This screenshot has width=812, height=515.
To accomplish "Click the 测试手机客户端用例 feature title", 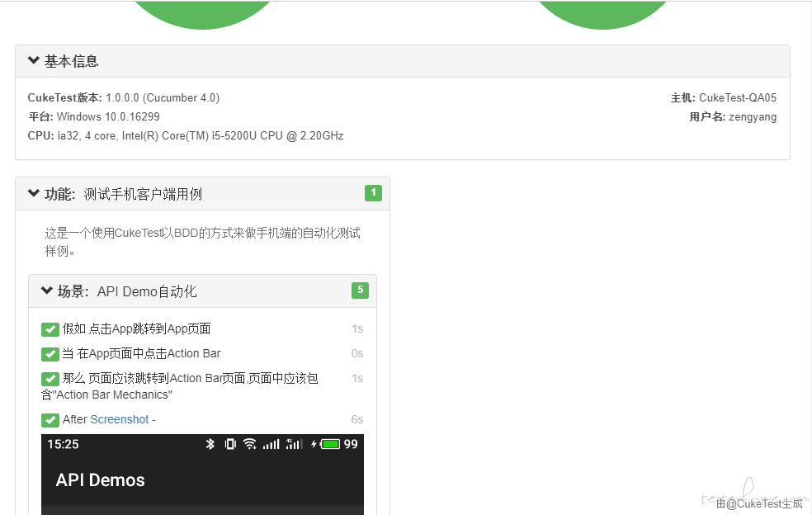I will (x=143, y=194).
